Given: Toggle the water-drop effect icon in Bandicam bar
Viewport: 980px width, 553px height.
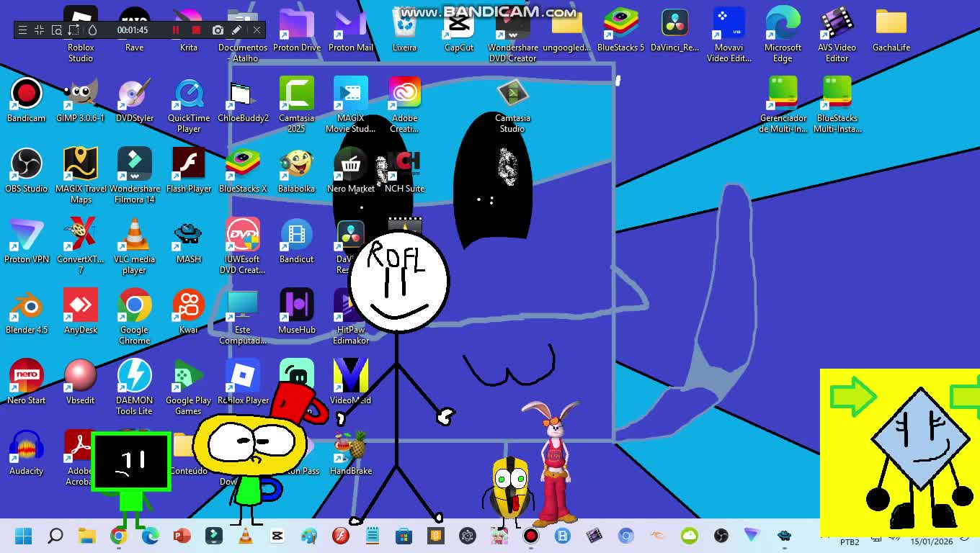Looking at the screenshot, I should [x=92, y=30].
